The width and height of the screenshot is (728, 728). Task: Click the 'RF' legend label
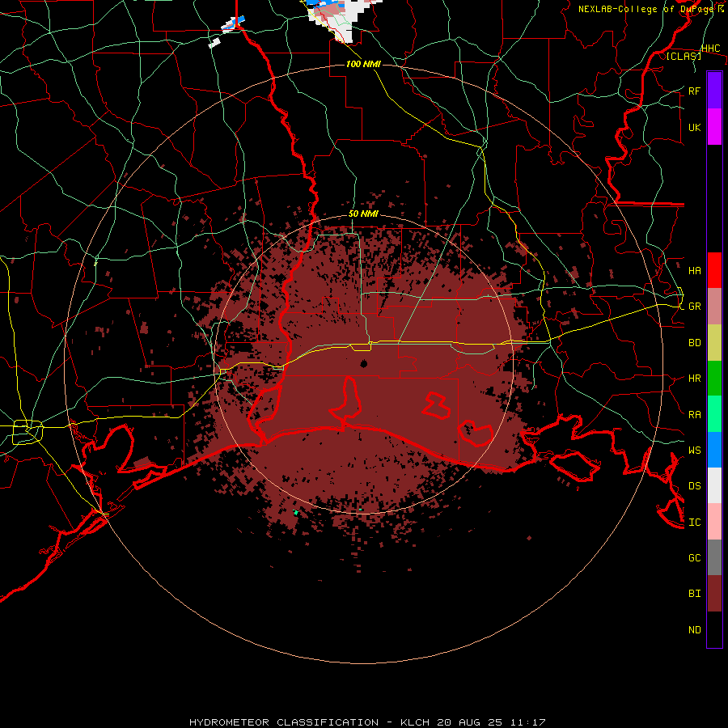coord(694,91)
